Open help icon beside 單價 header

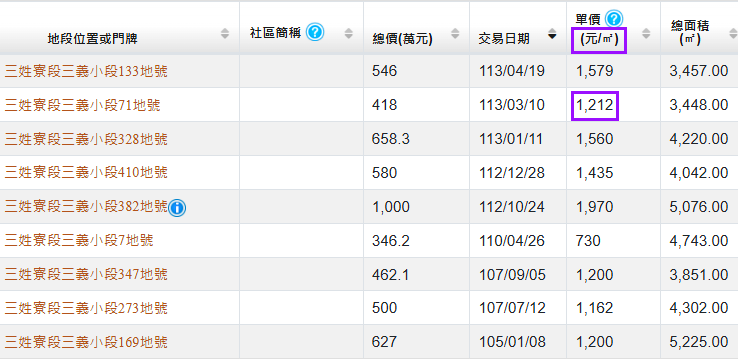614,19
